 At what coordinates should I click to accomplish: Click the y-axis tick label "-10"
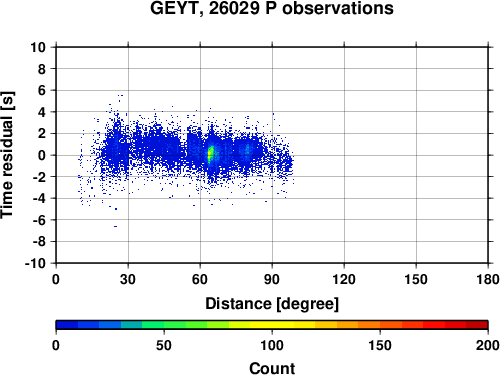(x=36, y=263)
